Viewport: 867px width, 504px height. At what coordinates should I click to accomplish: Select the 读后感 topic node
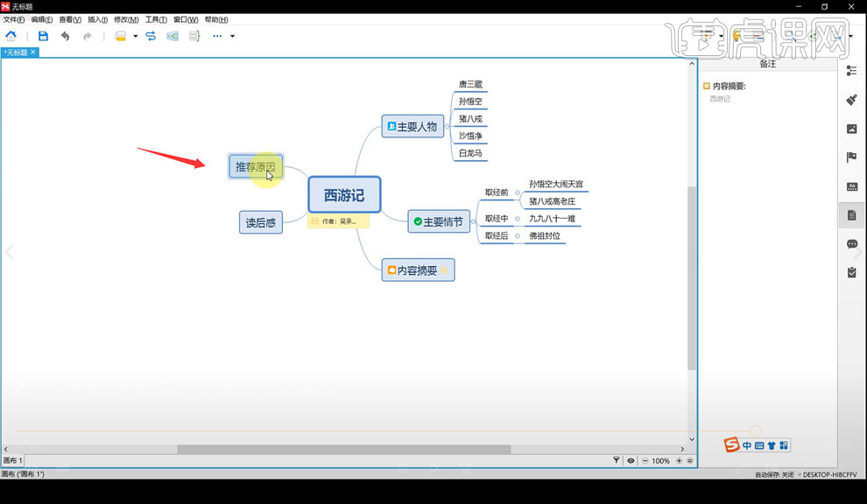[261, 222]
